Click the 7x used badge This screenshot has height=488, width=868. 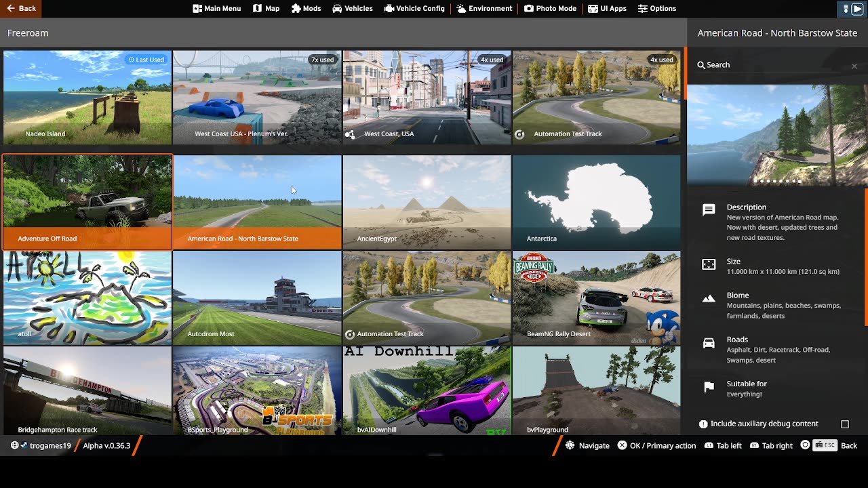click(x=322, y=60)
